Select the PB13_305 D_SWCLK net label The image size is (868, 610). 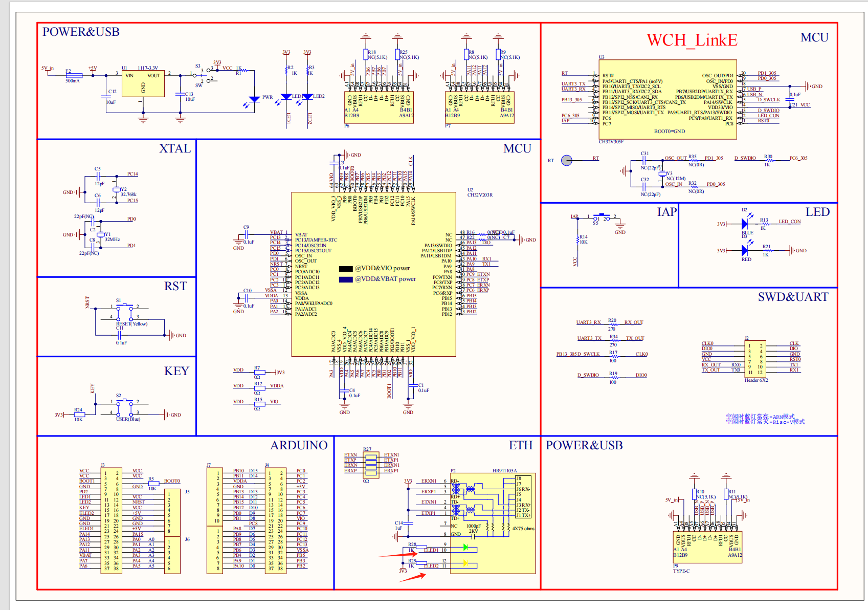tap(578, 354)
